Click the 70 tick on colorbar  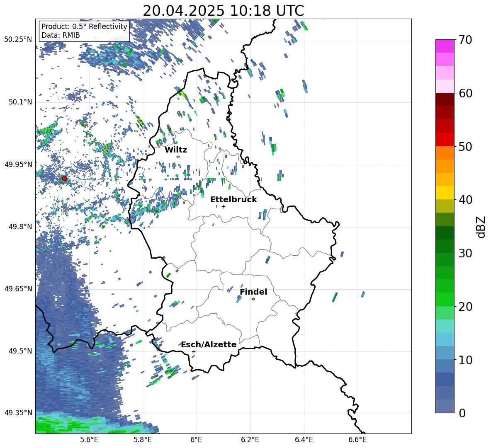click(x=465, y=40)
